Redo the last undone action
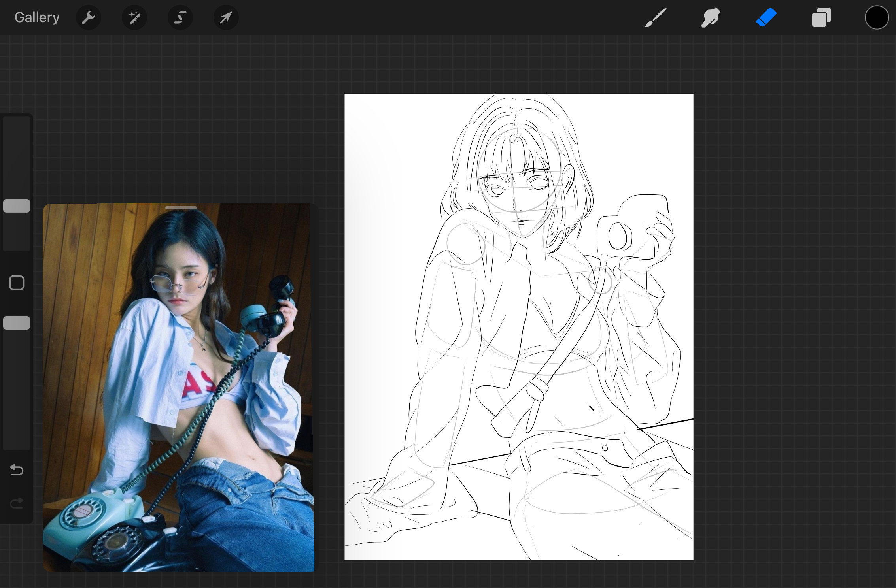The width and height of the screenshot is (896, 588). tap(17, 503)
